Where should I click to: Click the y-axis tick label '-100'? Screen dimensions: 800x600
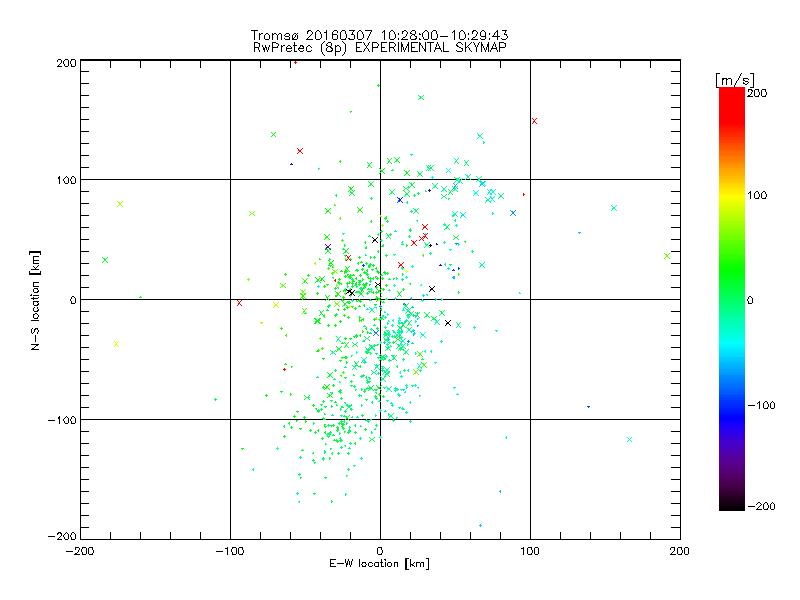(62, 420)
